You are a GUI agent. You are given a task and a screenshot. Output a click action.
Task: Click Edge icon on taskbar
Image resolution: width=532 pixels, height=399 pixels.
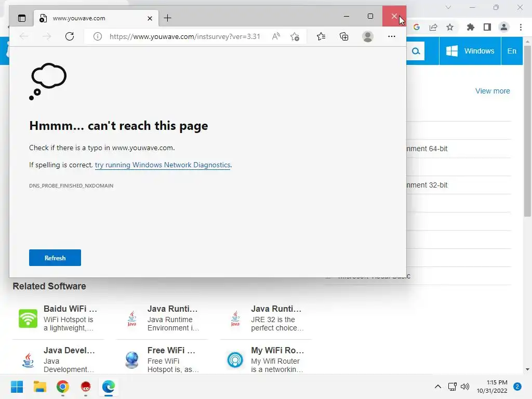[109, 387]
